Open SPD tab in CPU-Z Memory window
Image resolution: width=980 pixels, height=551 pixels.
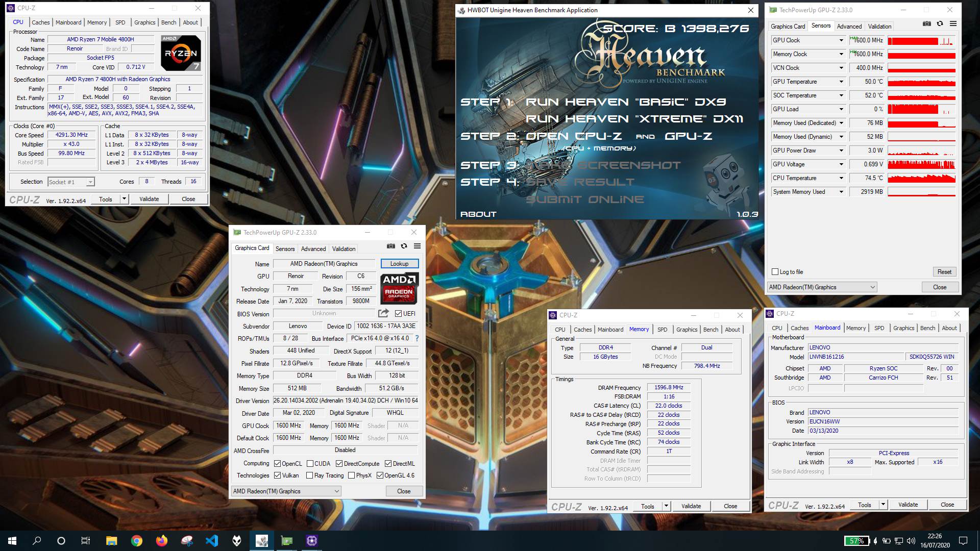663,330
